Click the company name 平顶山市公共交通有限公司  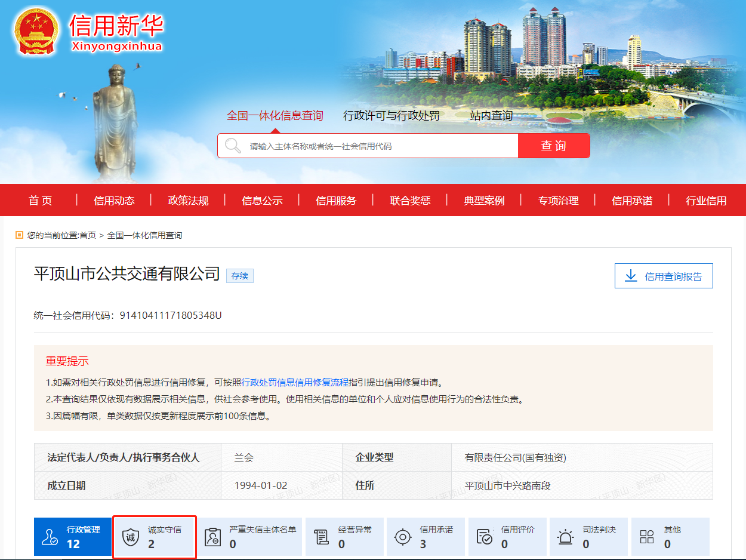click(x=127, y=274)
